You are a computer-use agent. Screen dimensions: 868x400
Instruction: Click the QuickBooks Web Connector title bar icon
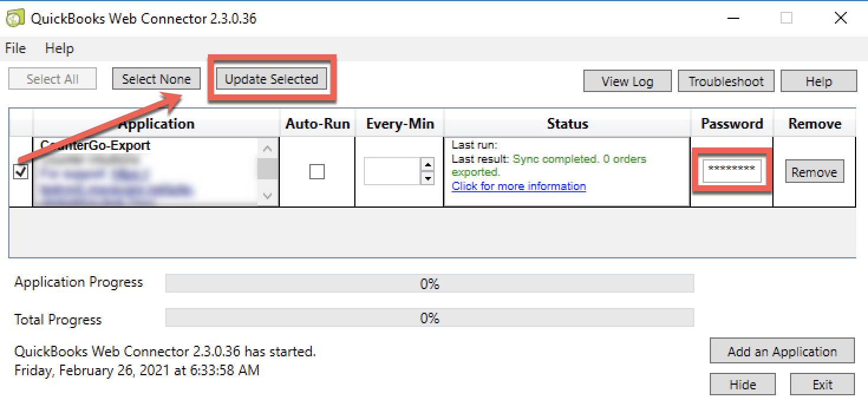15,18
